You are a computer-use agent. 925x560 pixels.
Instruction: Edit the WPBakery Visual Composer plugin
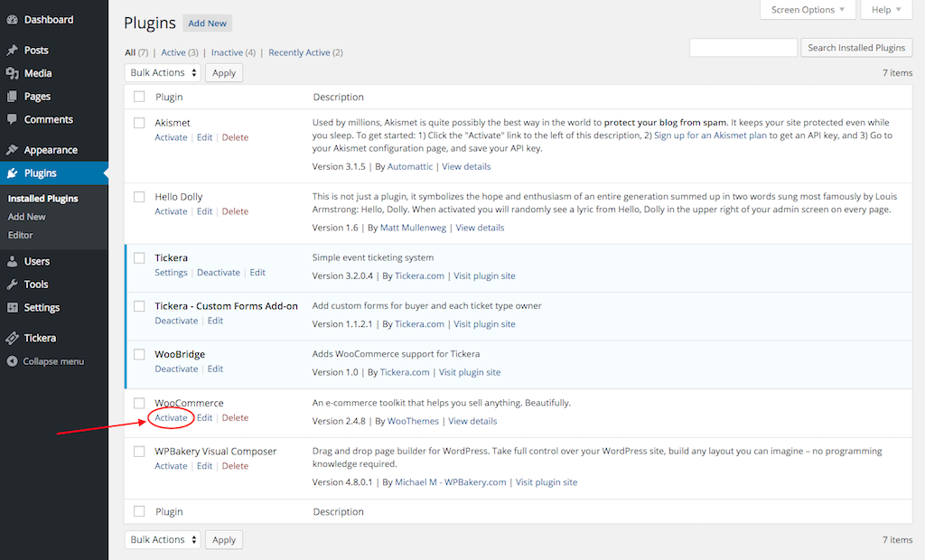pos(205,465)
